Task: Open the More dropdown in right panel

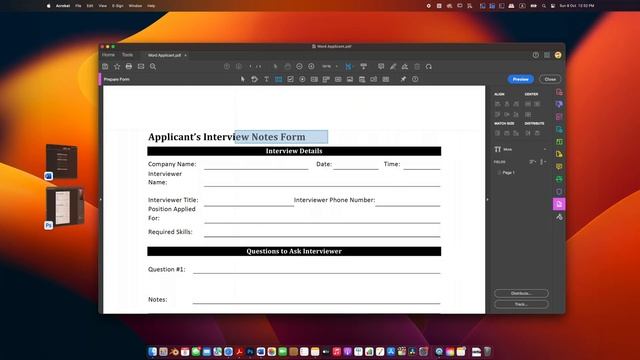Action: click(520, 149)
